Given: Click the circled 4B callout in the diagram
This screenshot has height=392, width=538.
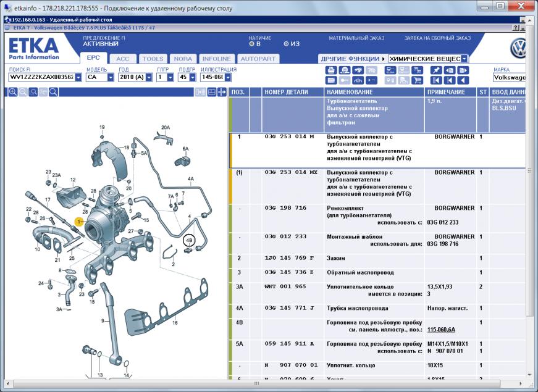Looking at the screenshot, I should tap(189, 240).
